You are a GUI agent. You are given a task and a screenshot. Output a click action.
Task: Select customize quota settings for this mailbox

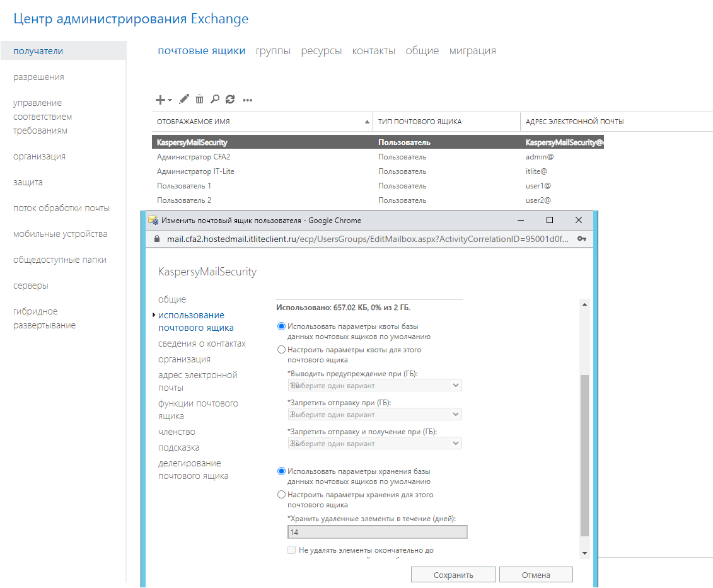pyautogui.click(x=281, y=350)
